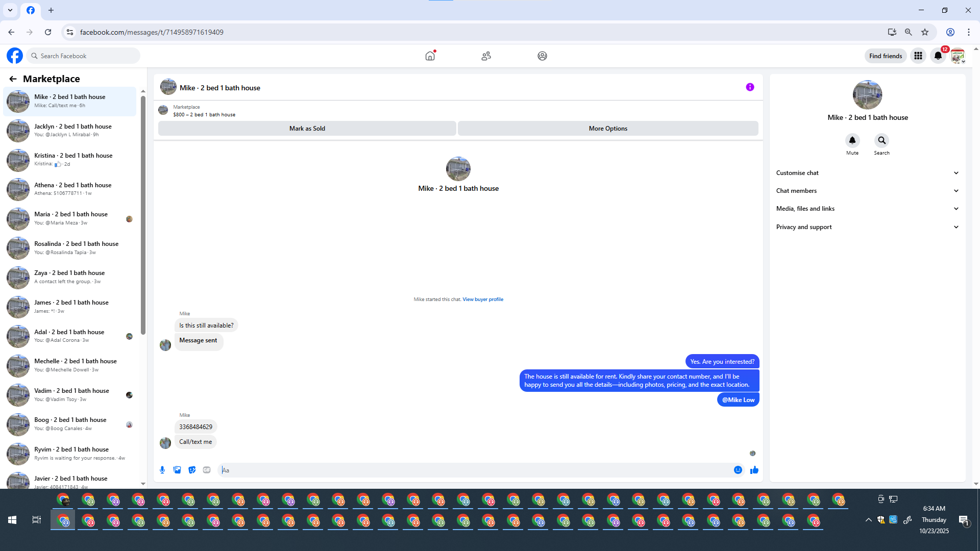Open the Facebook apps grid menu
The height and width of the screenshot is (551, 980).
[918, 56]
